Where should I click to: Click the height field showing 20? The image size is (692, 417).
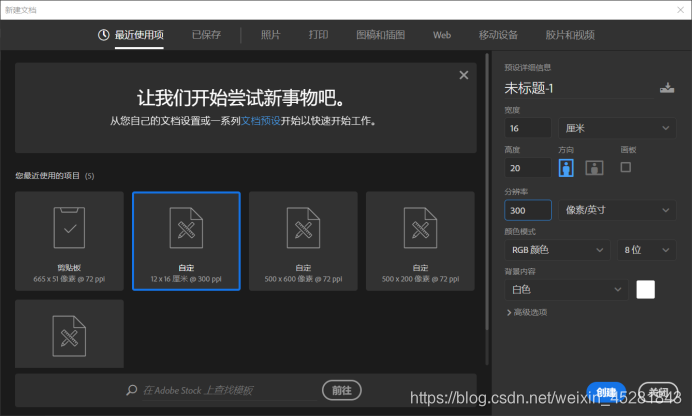(x=528, y=168)
